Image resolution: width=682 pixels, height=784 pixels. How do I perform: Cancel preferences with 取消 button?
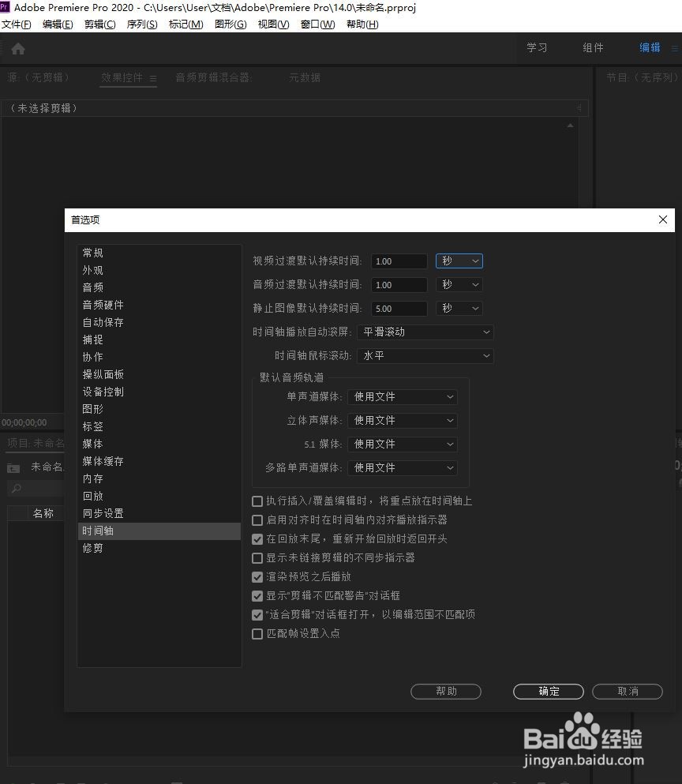pos(628,692)
